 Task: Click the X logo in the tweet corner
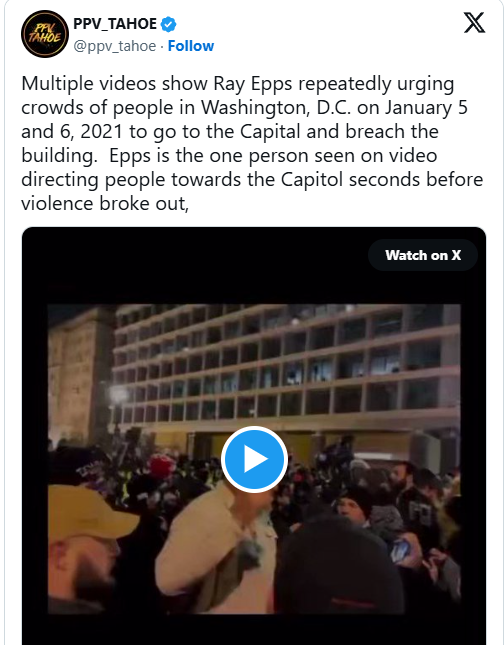tap(474, 23)
